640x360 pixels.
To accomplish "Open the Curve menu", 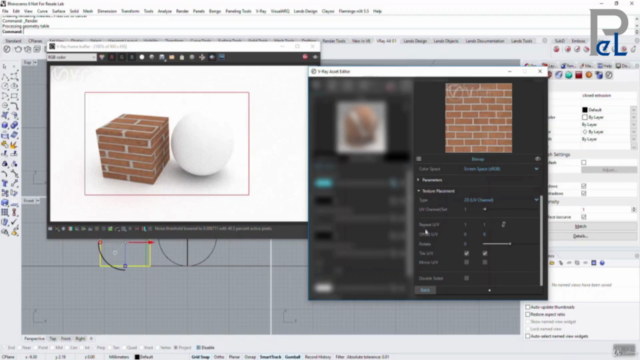I will coord(42,11).
